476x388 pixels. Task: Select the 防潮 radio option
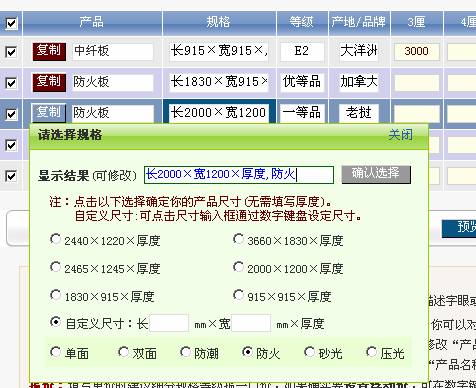pyautogui.click(x=185, y=352)
